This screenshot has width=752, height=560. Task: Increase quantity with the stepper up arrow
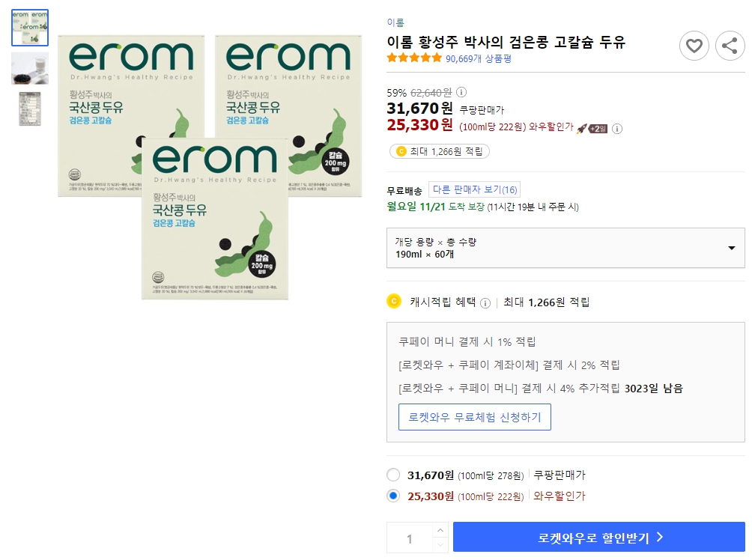coord(440,529)
